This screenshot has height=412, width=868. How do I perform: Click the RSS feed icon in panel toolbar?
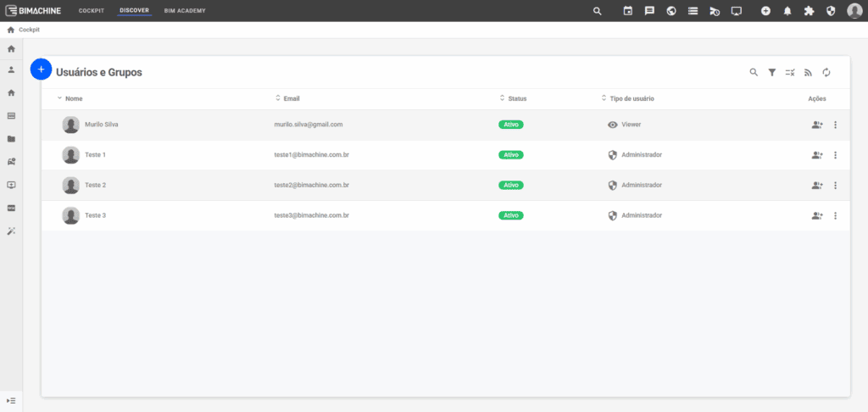[x=809, y=73]
